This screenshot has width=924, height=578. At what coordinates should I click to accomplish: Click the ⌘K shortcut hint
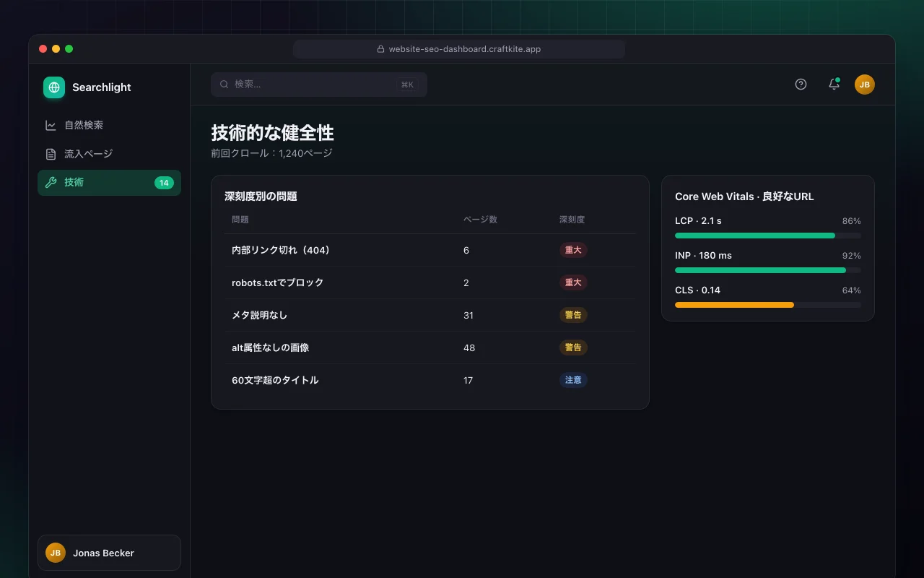click(x=407, y=85)
